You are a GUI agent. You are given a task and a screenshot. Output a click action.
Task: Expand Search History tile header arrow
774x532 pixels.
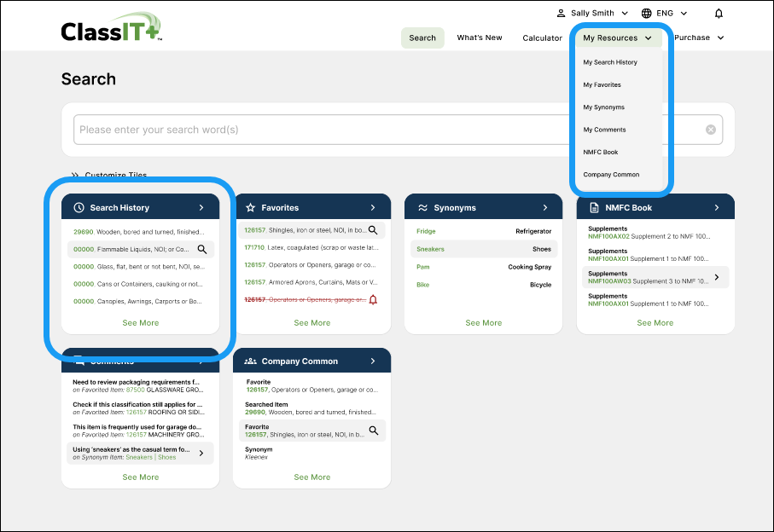pyautogui.click(x=201, y=207)
